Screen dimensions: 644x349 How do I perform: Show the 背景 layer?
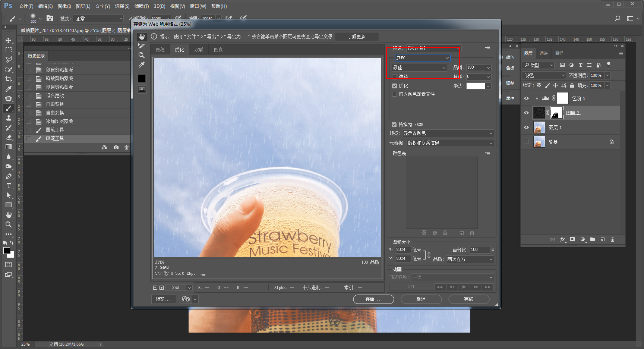tap(526, 142)
